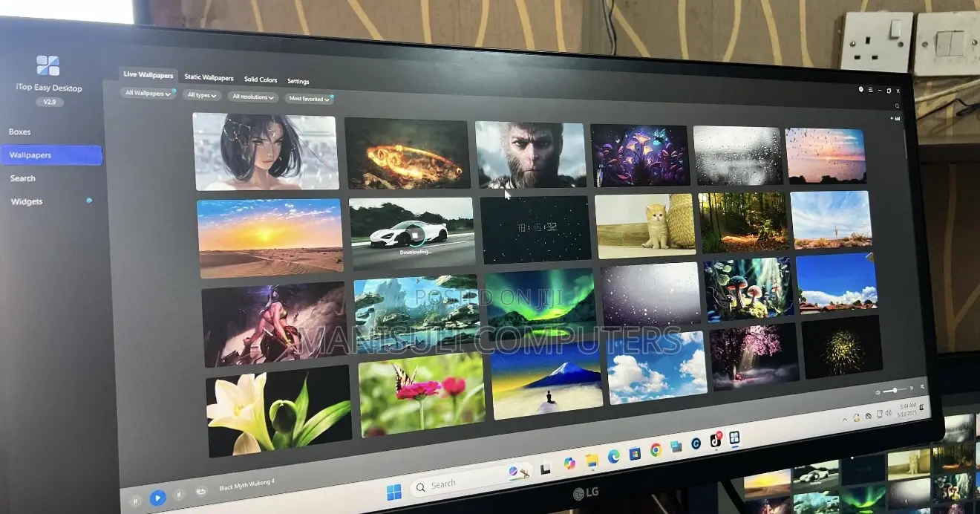
Task: Select Wallpapers in the left sidebar
Action: 50,155
